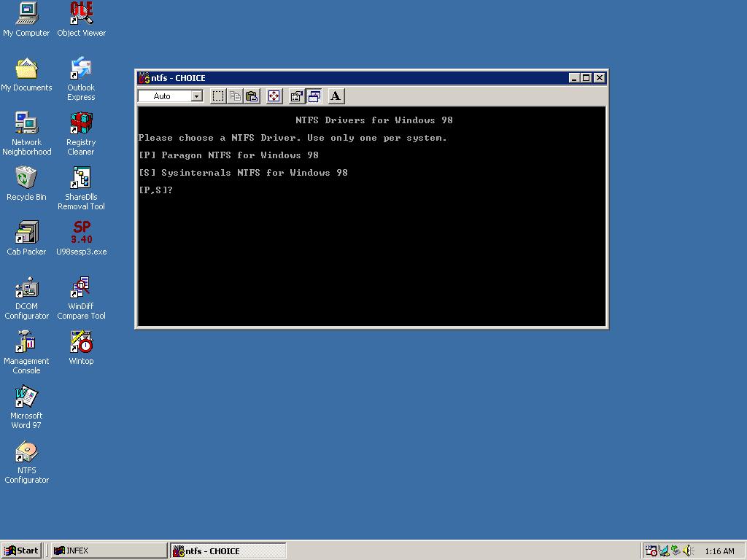Toggle the Background toolbar button
This screenshot has width=747, height=560.
click(x=314, y=96)
